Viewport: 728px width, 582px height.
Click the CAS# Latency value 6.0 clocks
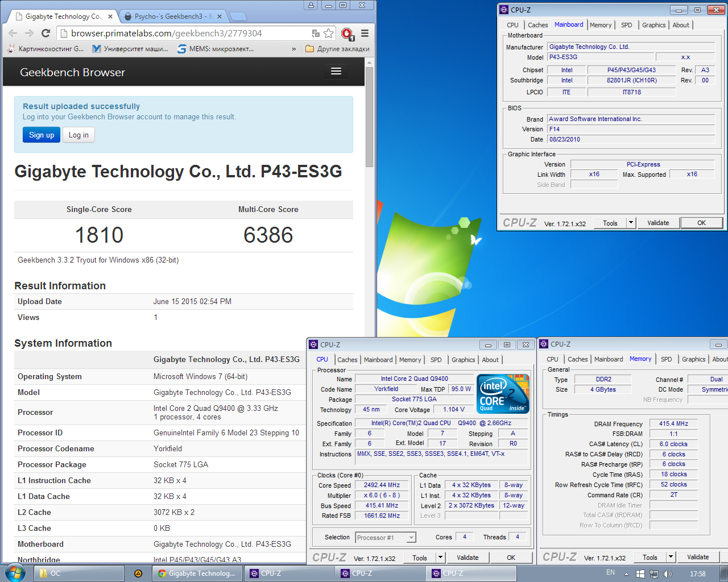click(x=673, y=444)
